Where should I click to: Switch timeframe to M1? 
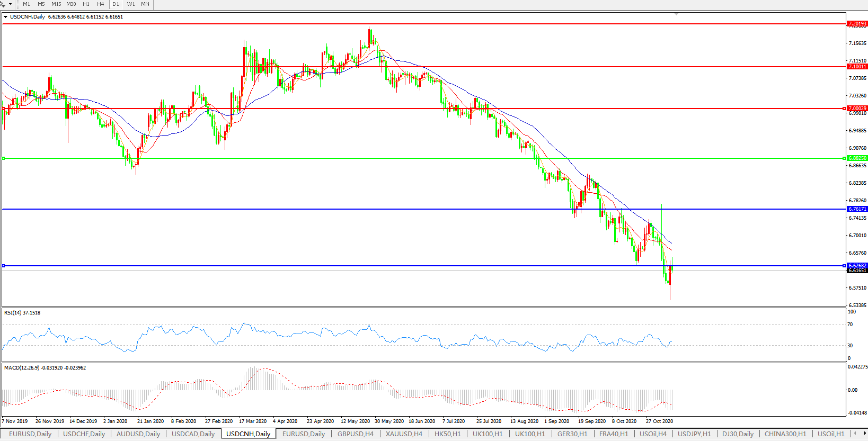[26, 4]
